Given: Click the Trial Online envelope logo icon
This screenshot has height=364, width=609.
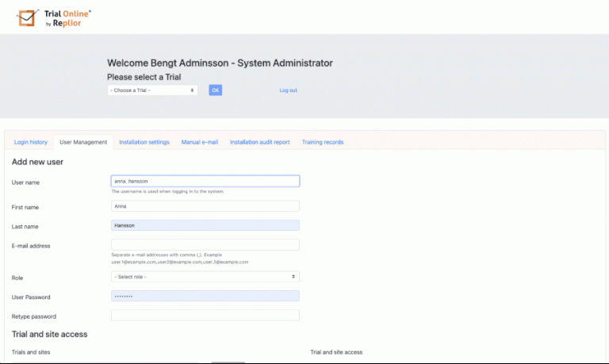Looking at the screenshot, I should [28, 17].
